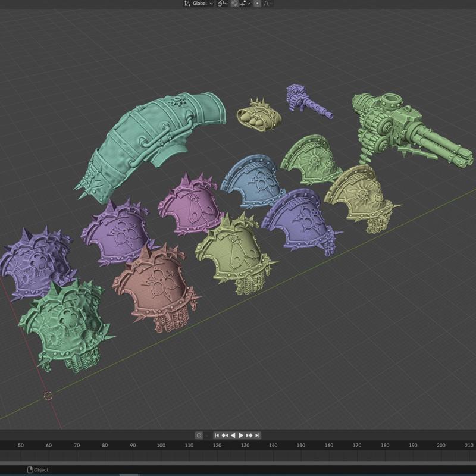Open the Global transform orientation dropdown
This screenshot has width=476, height=476.
click(199, 4)
